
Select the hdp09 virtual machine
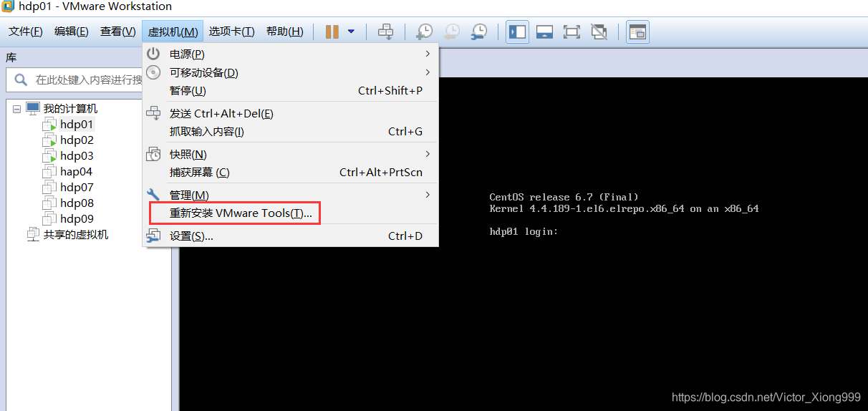[77, 219]
